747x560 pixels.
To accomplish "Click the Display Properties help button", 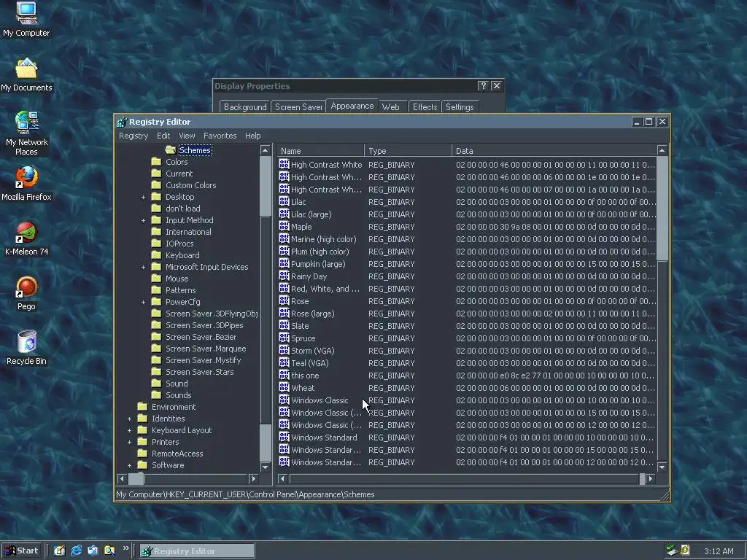I will click(x=483, y=86).
